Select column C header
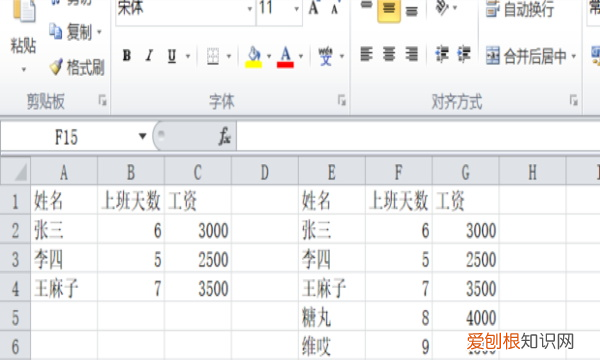600x360 pixels. pyautogui.click(x=198, y=172)
